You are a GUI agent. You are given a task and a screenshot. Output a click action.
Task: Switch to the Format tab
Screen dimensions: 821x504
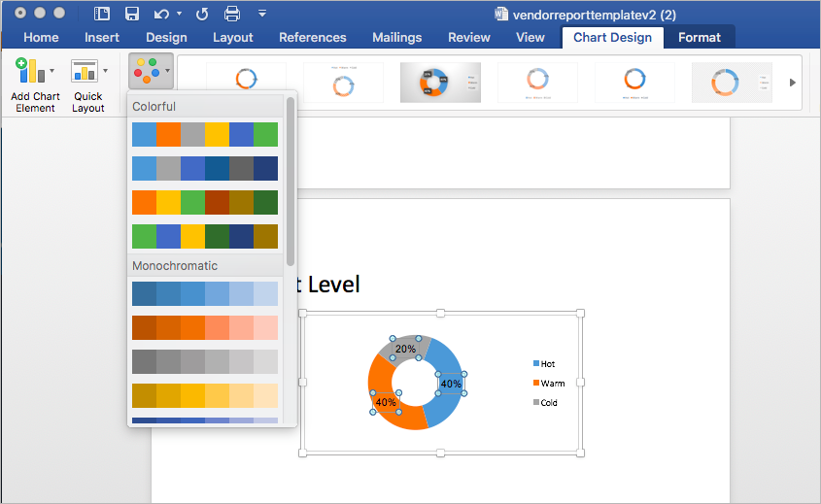tap(699, 38)
